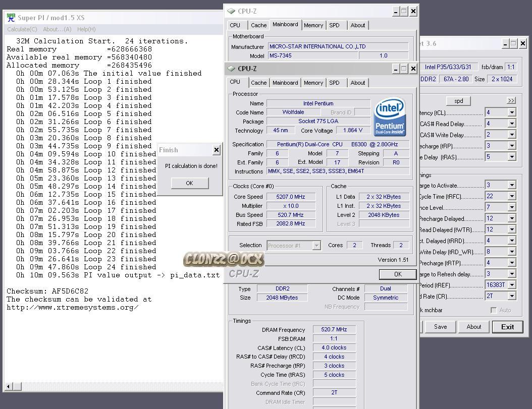This screenshot has width=532, height=409.
Task: Click the Level 2 cache value 2048 KBytes
Action: 384,215
